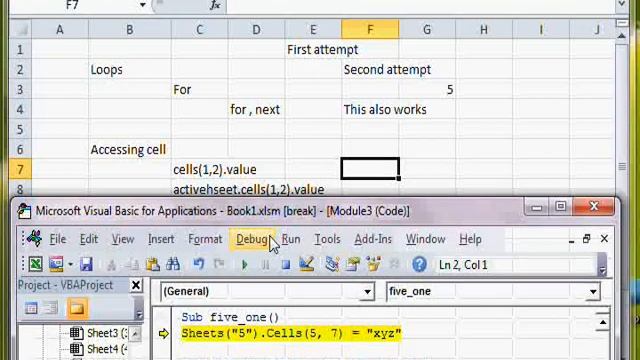Click the Insert UserForm toolbar icon

click(x=56, y=264)
